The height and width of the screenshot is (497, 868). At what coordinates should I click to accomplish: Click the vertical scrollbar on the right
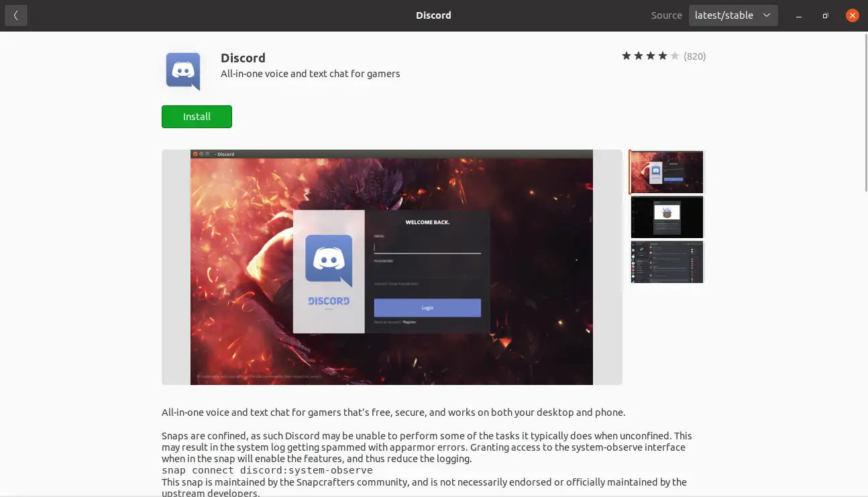pyautogui.click(x=865, y=114)
